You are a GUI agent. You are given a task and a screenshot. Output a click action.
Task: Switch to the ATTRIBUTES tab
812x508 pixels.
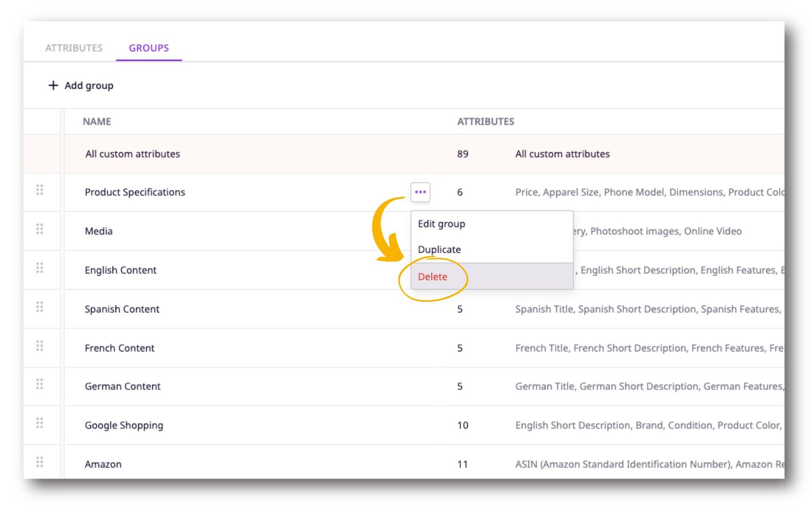[x=74, y=48]
